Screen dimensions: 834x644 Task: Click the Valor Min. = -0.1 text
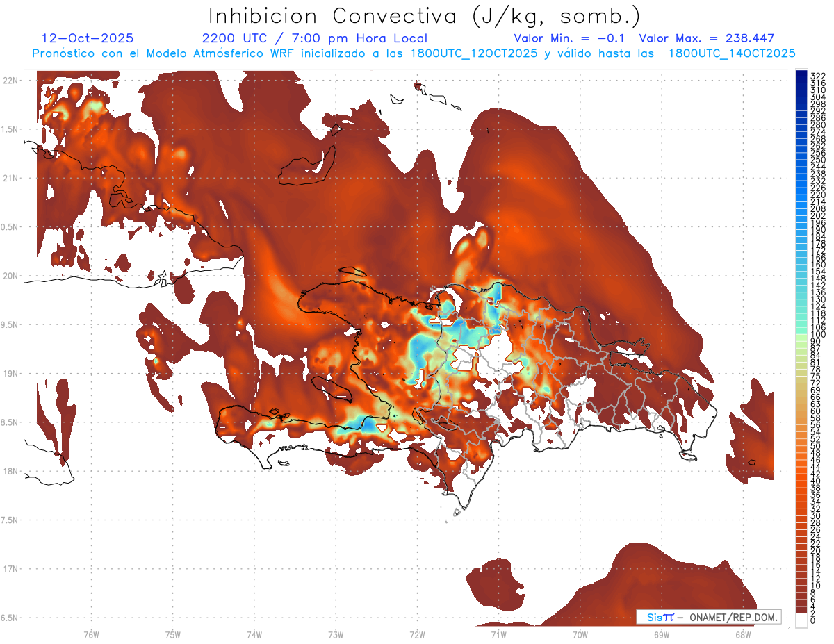tap(569, 39)
